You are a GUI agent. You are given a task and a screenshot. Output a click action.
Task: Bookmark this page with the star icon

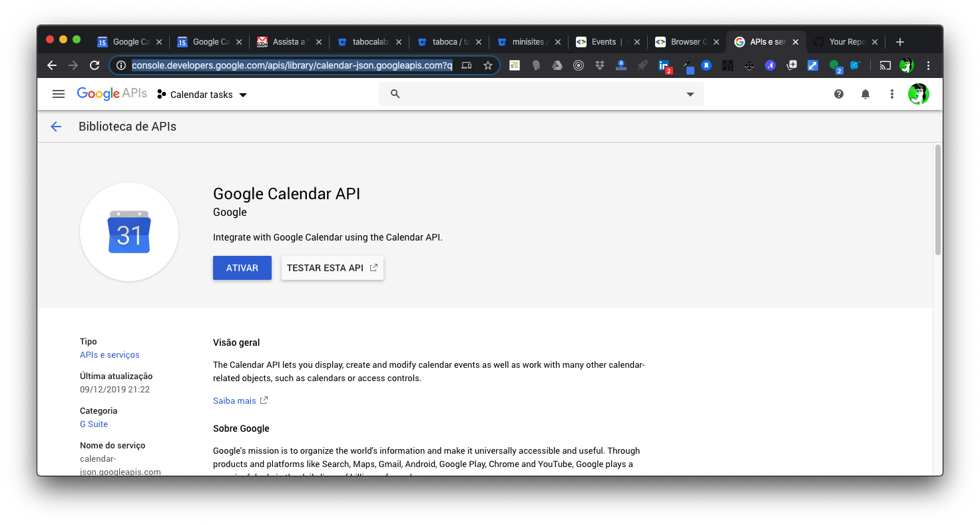coord(488,65)
